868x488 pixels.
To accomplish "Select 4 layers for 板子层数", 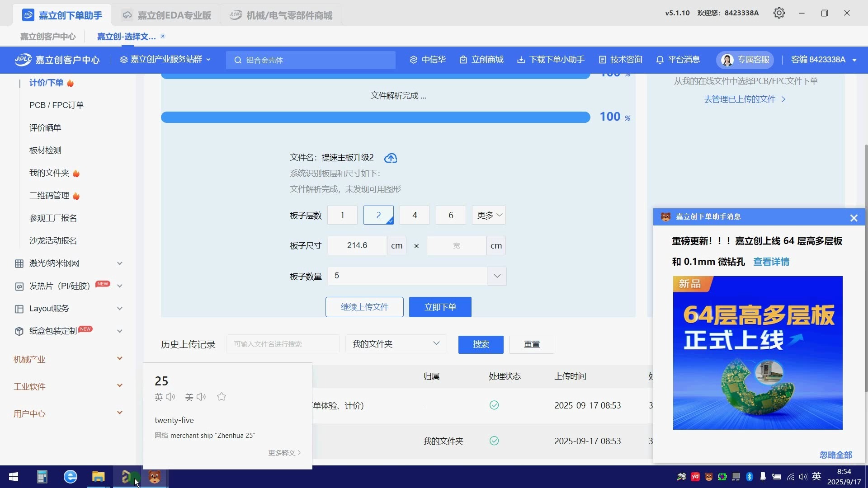I will pos(415,215).
